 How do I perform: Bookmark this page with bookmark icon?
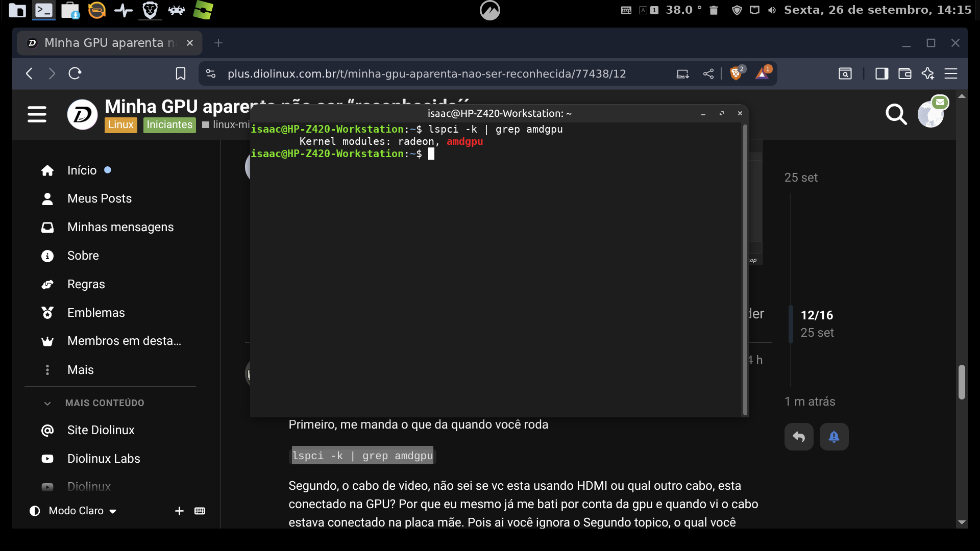pyautogui.click(x=180, y=74)
